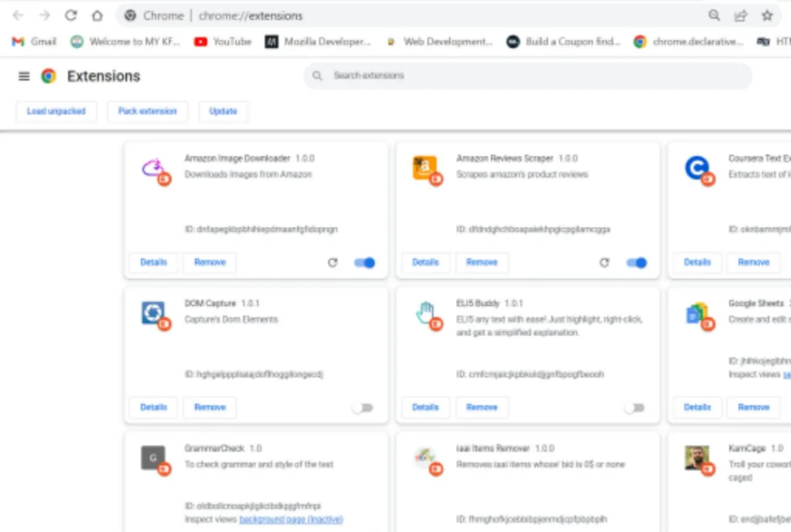791x532 pixels.
Task: Disable the Amazon Image Downloader extension toggle
Action: pos(365,262)
